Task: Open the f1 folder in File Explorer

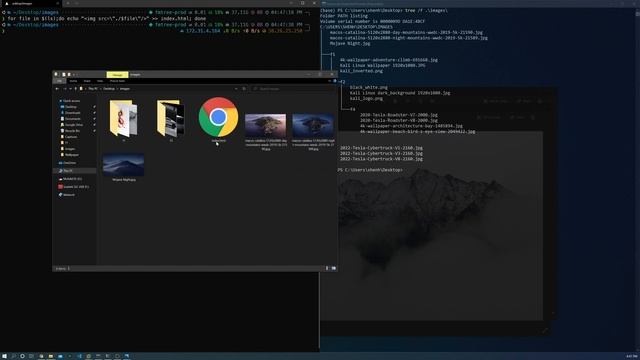Action: 123,119
